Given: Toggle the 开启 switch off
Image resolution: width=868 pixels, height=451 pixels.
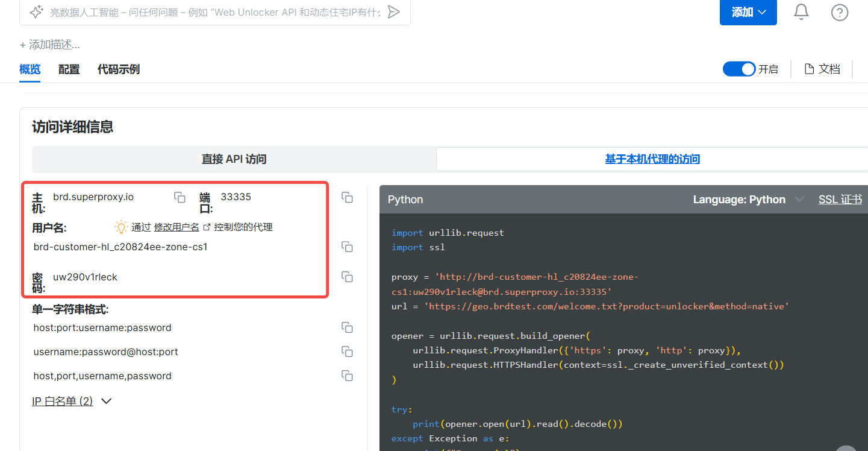Looking at the screenshot, I should click(x=739, y=69).
